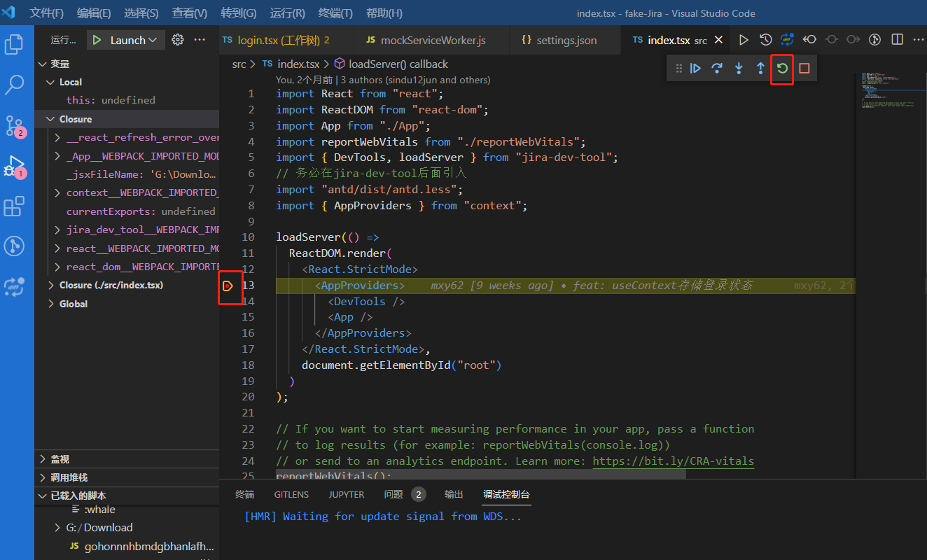927x560 pixels.
Task: Open the Search view in activity bar
Action: 15,85
